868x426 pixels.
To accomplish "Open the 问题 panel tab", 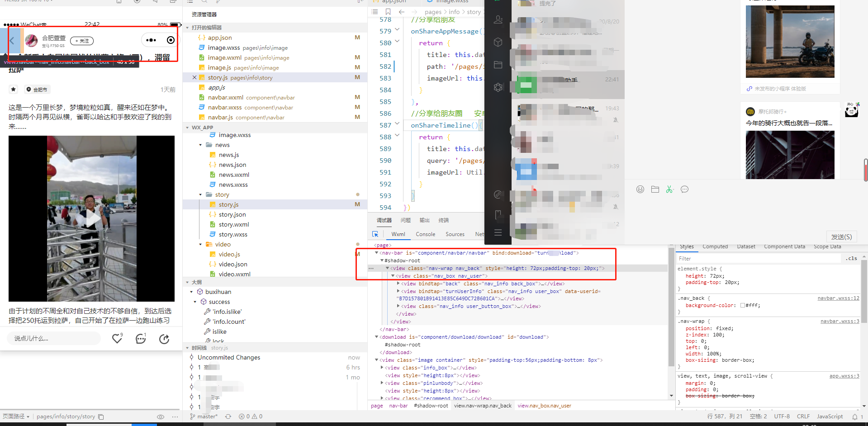I will pos(406,220).
